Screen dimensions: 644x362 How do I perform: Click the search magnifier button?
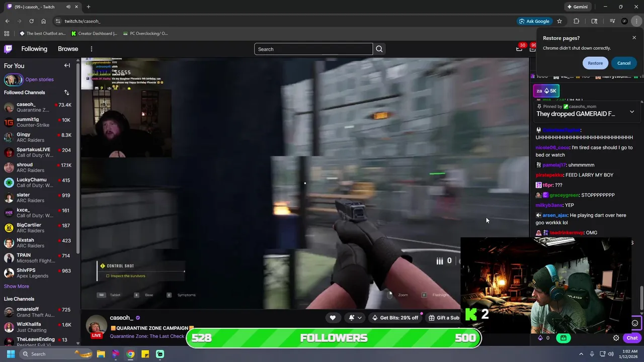click(379, 49)
